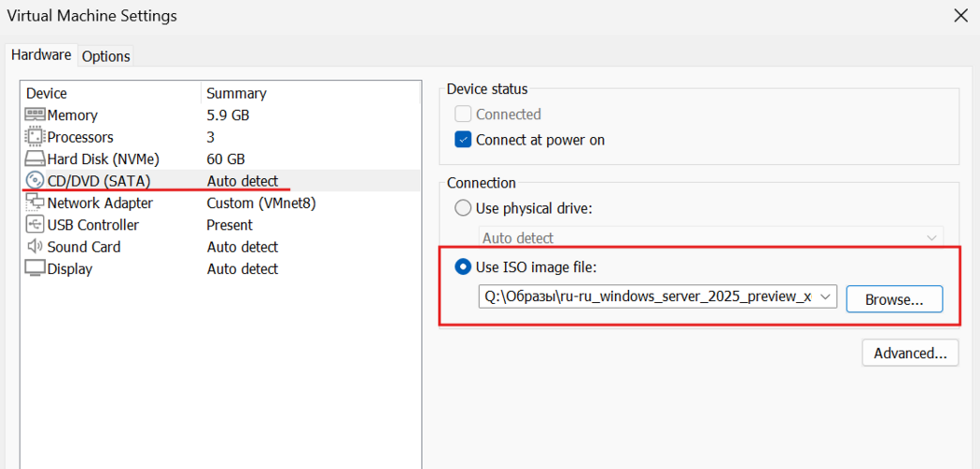Viewport: 980px width, 469px height.
Task: Click the Browse... button
Action: coord(893,299)
